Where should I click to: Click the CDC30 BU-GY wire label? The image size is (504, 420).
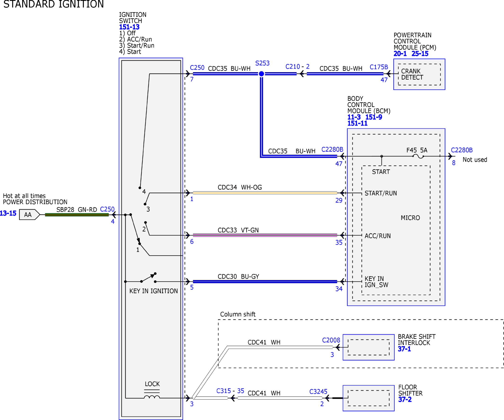click(x=238, y=277)
